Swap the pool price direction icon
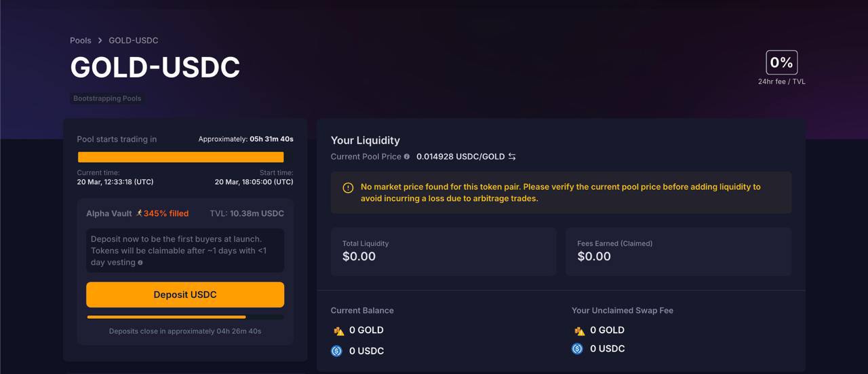 click(x=512, y=157)
